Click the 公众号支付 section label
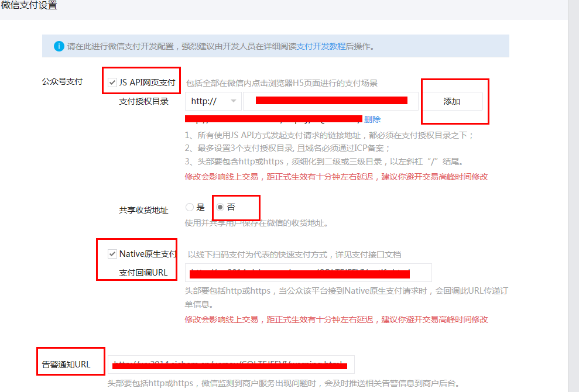The width and height of the screenshot is (579, 392). (x=62, y=81)
